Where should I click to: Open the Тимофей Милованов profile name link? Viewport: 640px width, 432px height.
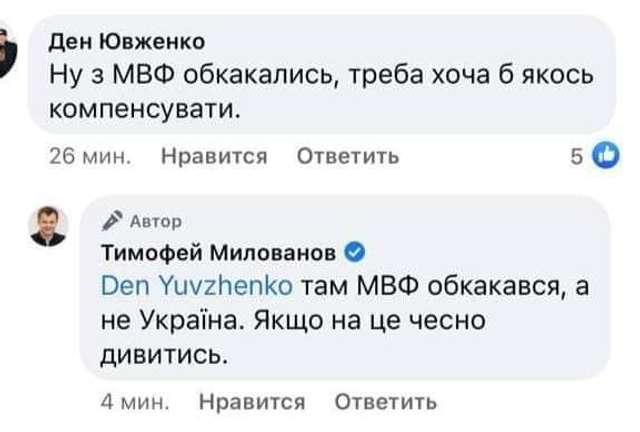point(220,252)
